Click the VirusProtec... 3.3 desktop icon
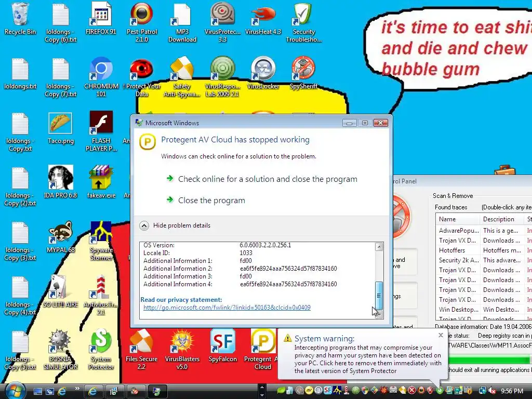 [222, 22]
